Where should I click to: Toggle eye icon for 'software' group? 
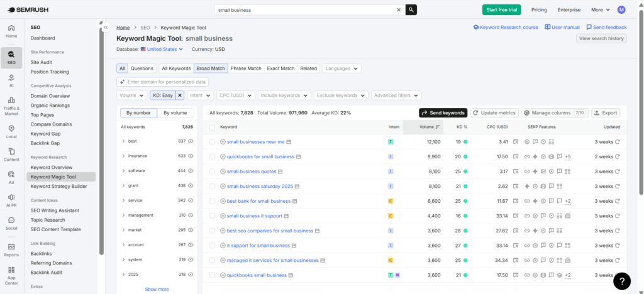click(191, 171)
